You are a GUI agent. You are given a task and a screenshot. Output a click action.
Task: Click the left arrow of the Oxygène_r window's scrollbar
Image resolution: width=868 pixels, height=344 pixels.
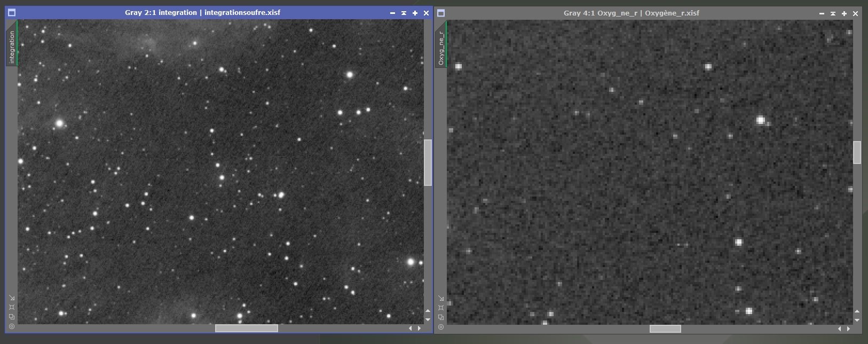[840, 329]
